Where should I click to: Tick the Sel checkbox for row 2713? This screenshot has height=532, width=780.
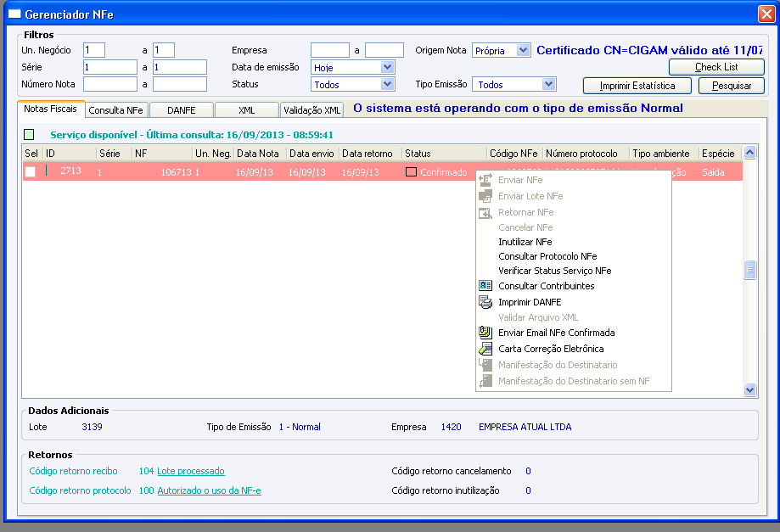point(31,172)
